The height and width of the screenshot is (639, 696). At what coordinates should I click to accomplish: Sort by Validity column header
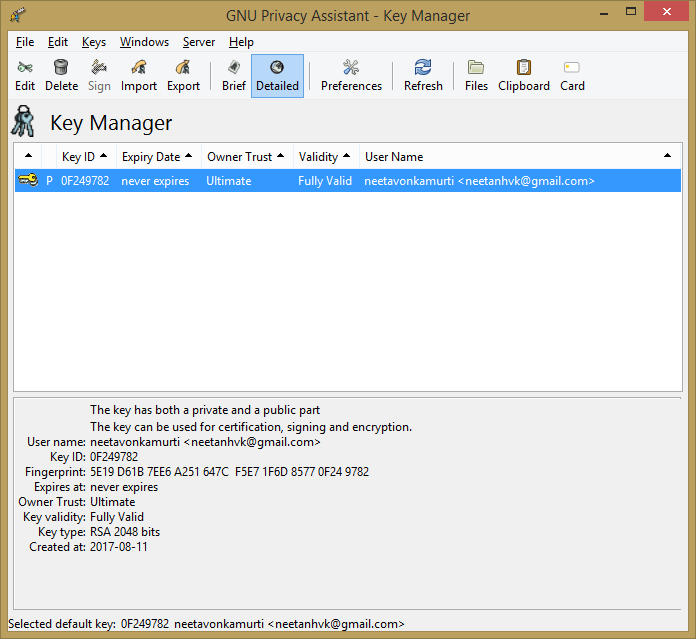coord(324,157)
